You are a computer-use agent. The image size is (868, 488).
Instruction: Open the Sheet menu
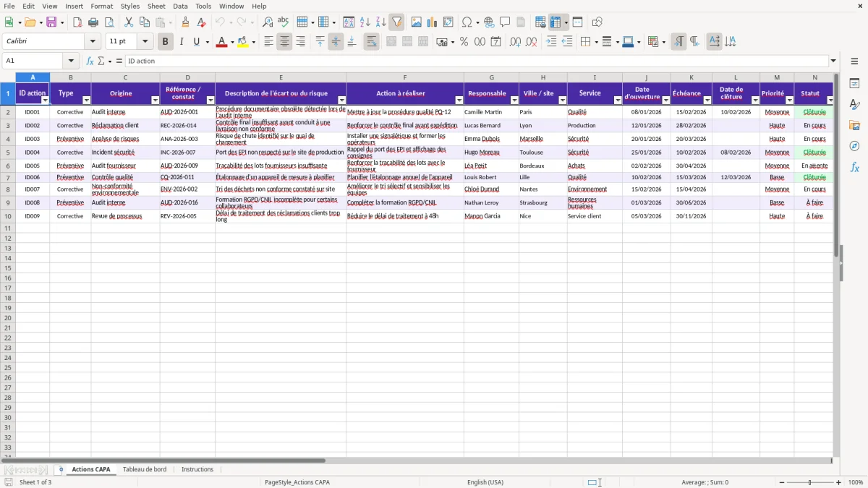[156, 6]
